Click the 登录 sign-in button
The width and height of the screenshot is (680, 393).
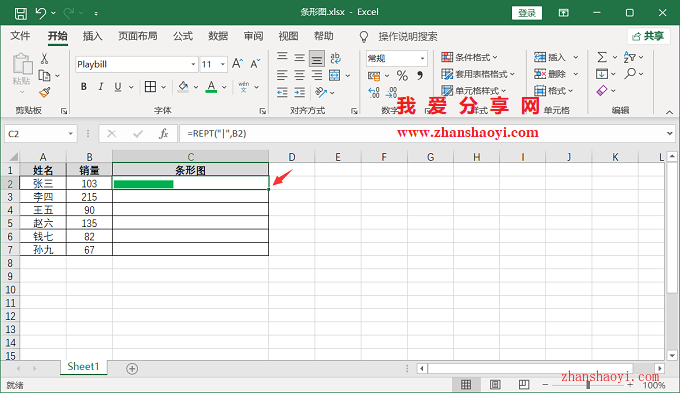pyautogui.click(x=527, y=13)
